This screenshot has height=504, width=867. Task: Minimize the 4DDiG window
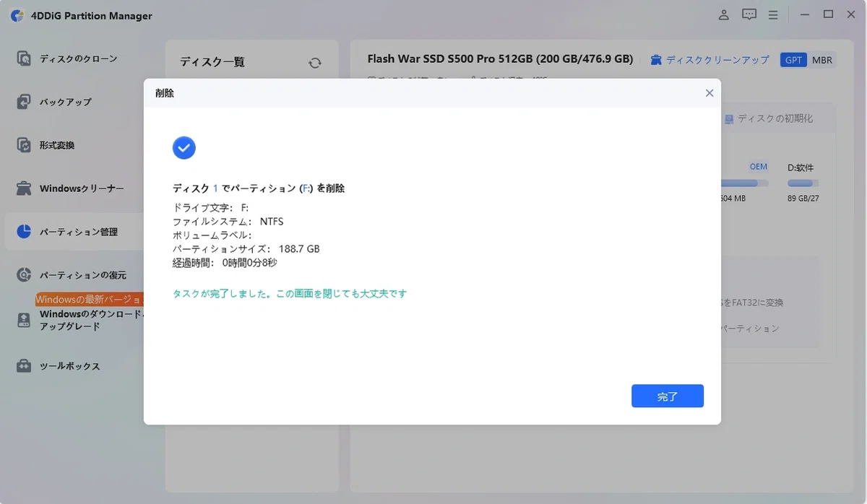[806, 14]
